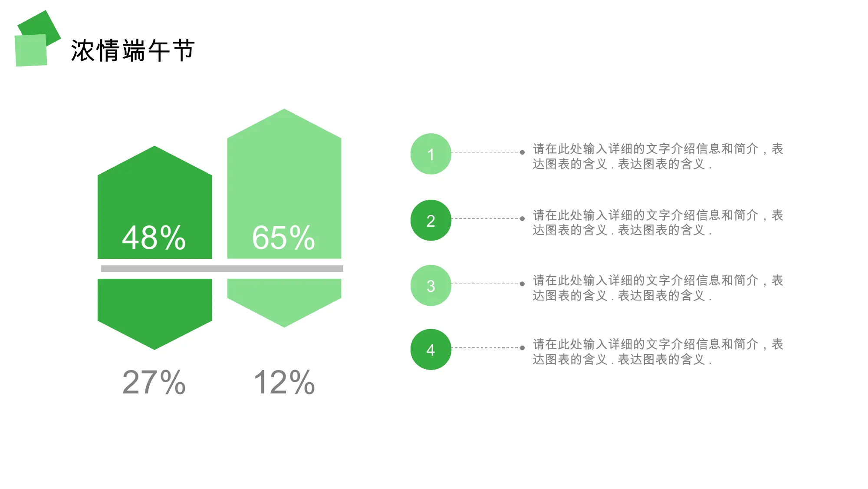Click the light green lower pentagon above 12%
Viewport: 868px width, 489px height.
coord(284,303)
